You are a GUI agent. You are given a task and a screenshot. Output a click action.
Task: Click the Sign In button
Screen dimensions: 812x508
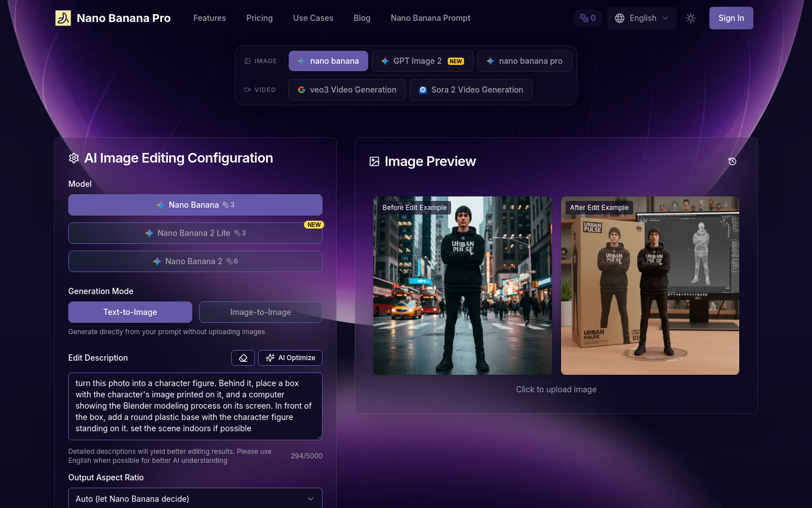[x=731, y=18]
